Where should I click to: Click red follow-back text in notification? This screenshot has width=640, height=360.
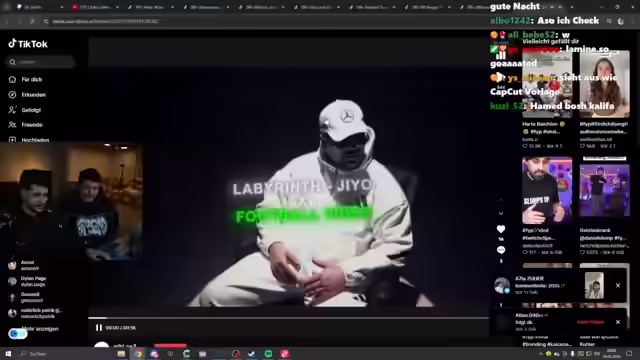coord(590,322)
